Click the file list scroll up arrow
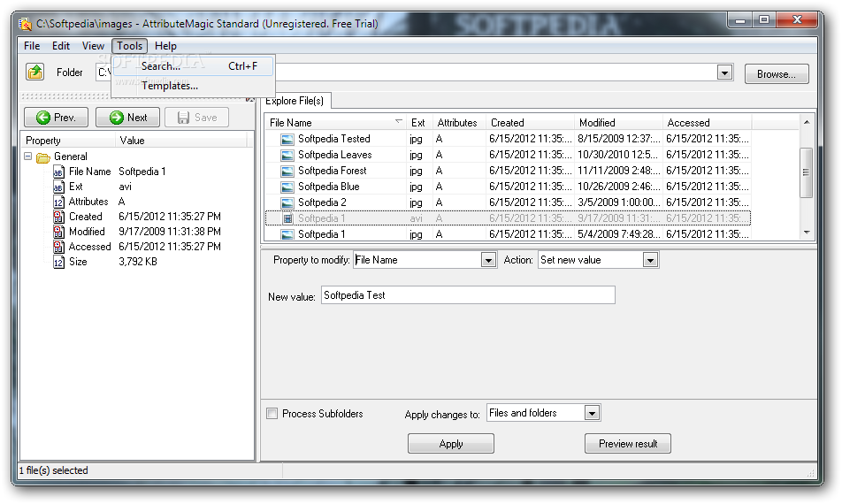 (x=806, y=122)
